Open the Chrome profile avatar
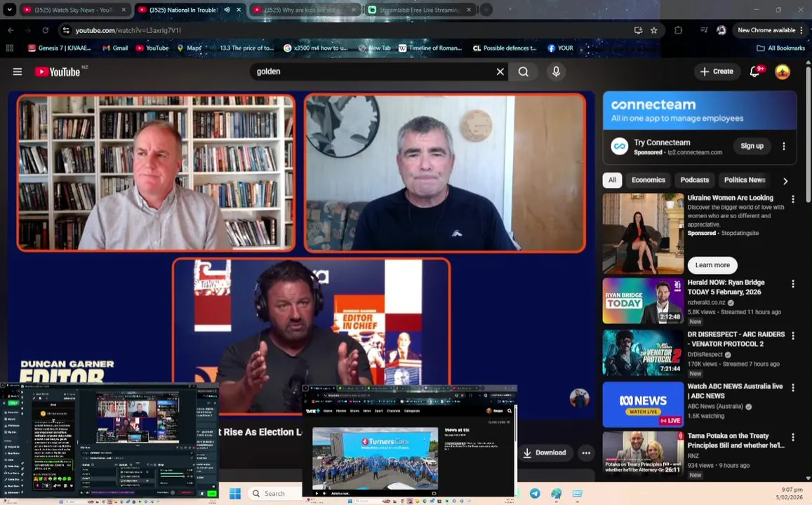 (x=721, y=30)
